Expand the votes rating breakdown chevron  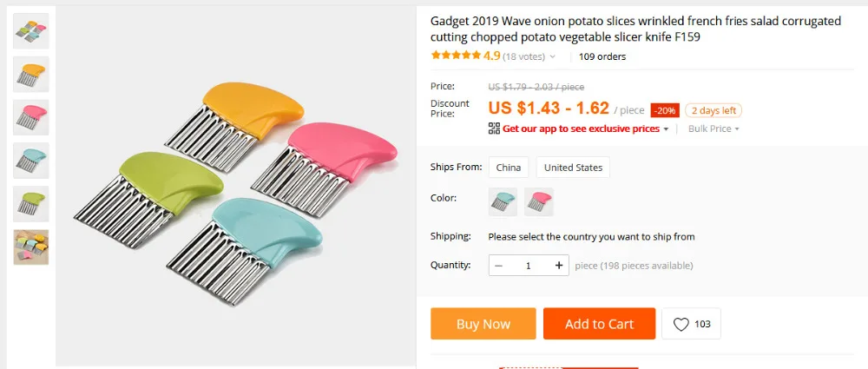[x=552, y=56]
